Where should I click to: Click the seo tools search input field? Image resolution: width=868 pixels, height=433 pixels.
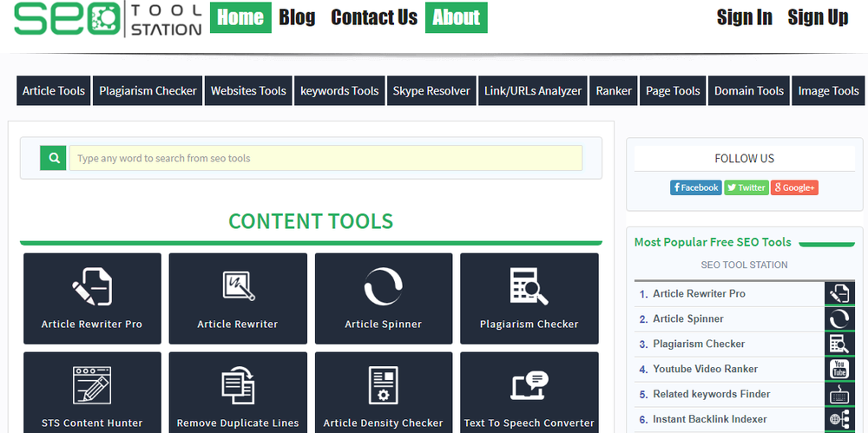325,158
